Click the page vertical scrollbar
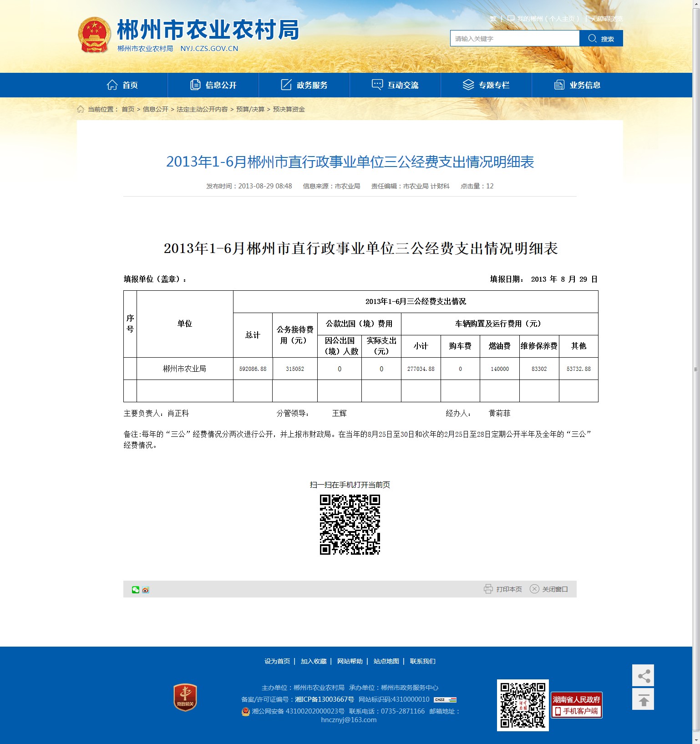700x744 pixels. 696,369
